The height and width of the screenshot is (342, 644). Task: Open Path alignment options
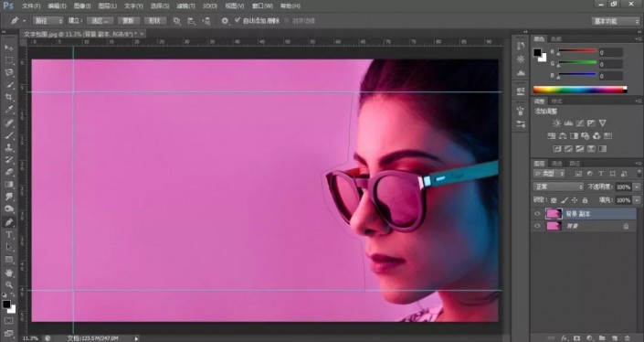click(192, 21)
